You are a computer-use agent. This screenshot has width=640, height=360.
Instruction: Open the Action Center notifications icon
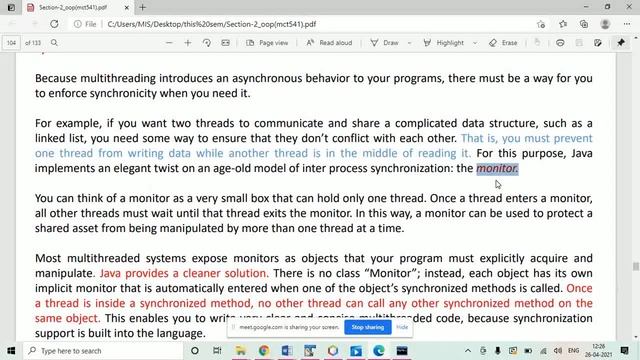[x=624, y=351]
